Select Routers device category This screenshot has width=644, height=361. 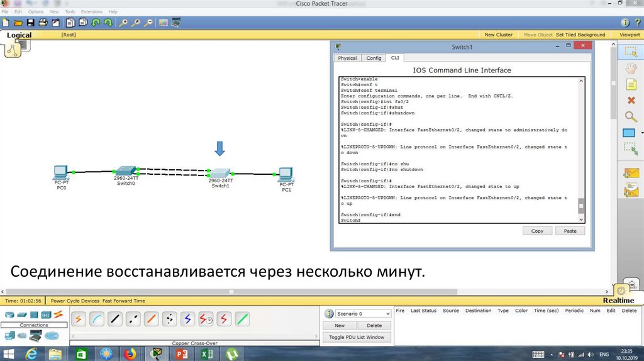tap(9, 315)
